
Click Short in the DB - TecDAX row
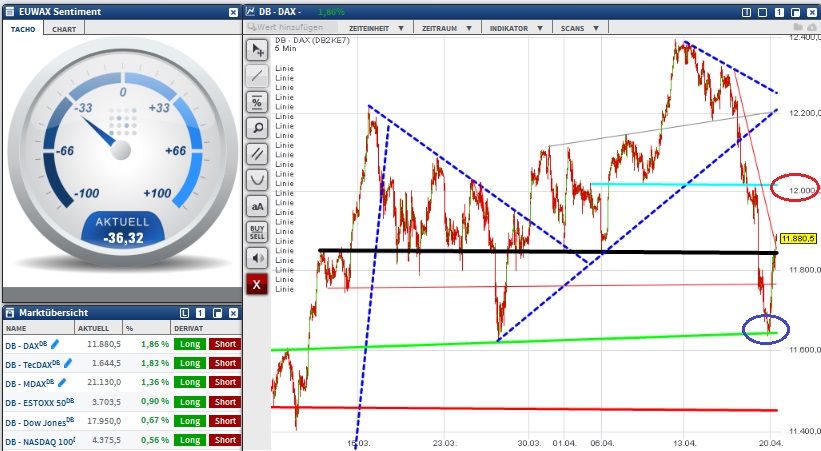pos(225,363)
